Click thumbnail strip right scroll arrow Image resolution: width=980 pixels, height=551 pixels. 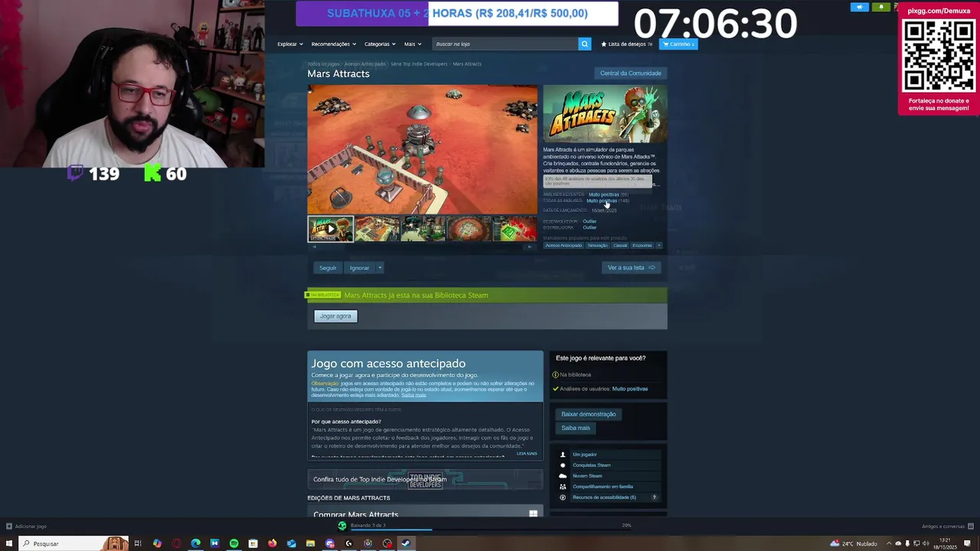click(x=530, y=246)
